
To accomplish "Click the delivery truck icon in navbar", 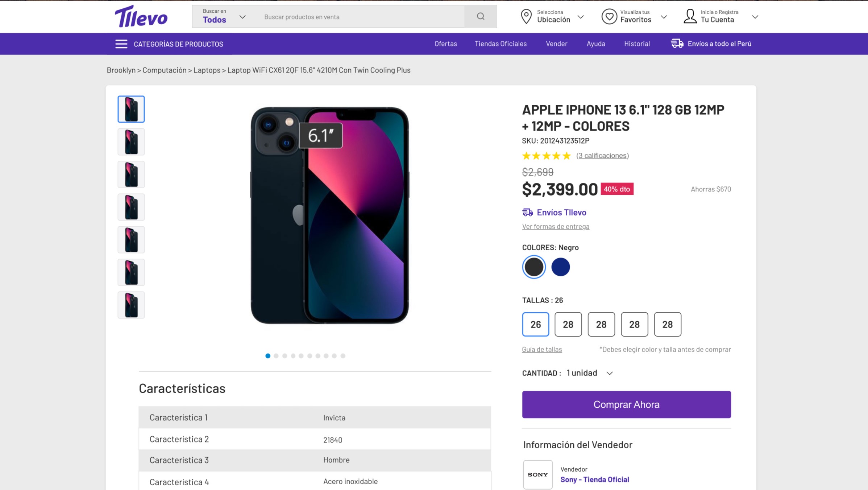I will click(x=677, y=44).
